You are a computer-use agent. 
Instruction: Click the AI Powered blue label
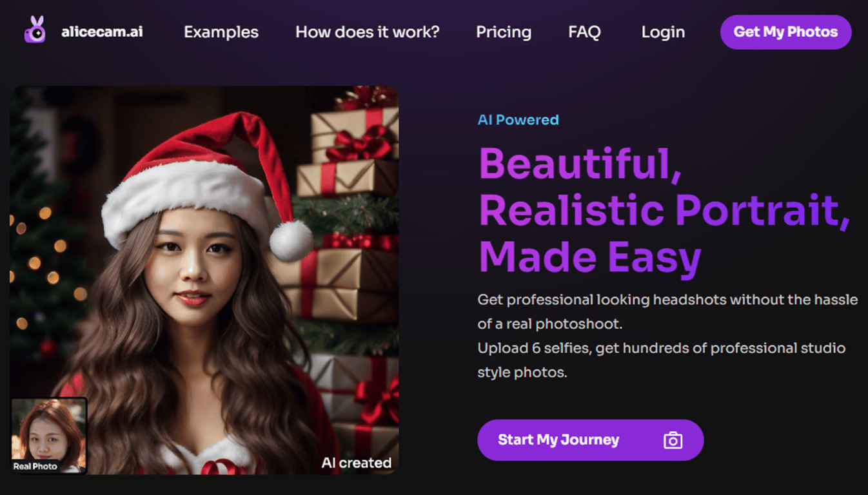pos(518,120)
